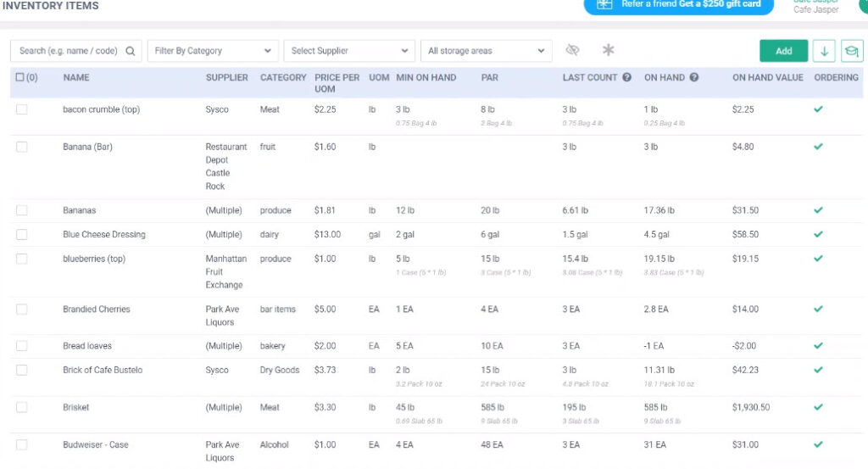Click the gift icon in referral banner

[604, 4]
